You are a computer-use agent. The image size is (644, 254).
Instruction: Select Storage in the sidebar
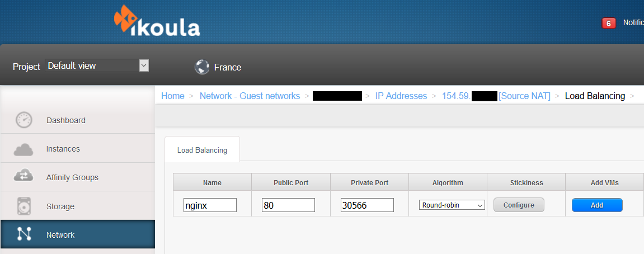78,206
